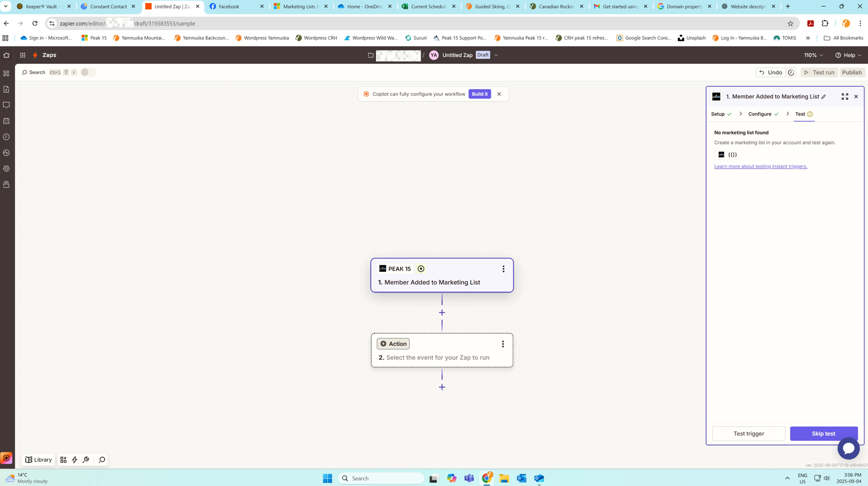Click the lightning bolt icon in bottom toolbar
The width and height of the screenshot is (868, 486).
[74, 459]
